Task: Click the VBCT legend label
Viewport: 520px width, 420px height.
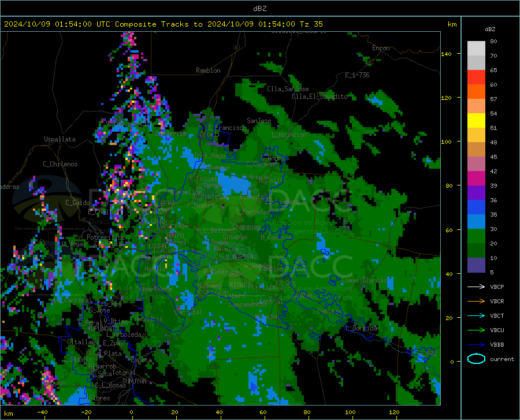Action: coord(497,315)
